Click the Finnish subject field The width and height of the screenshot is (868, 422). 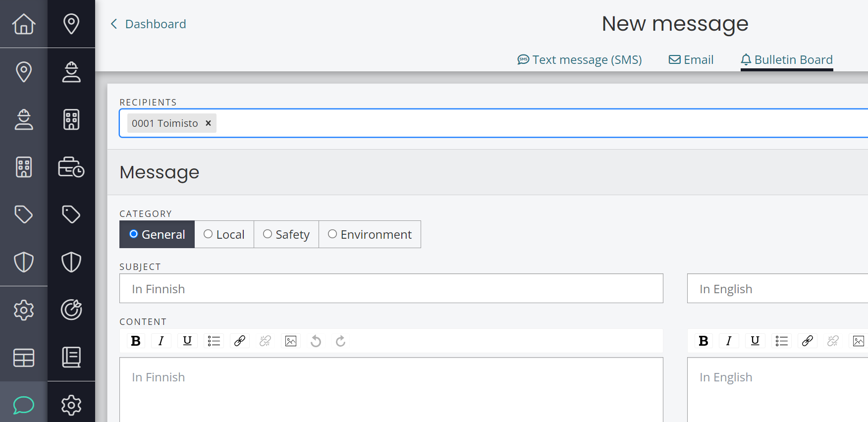coord(391,288)
